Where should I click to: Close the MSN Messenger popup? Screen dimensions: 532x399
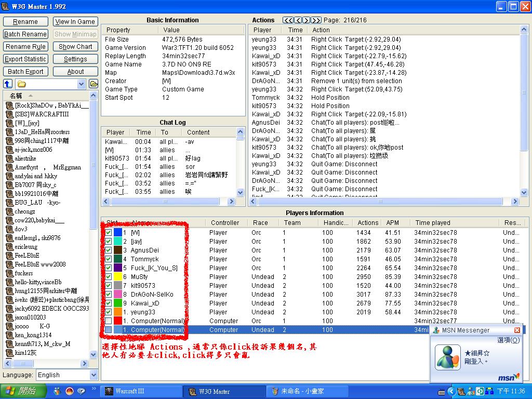coord(517,330)
